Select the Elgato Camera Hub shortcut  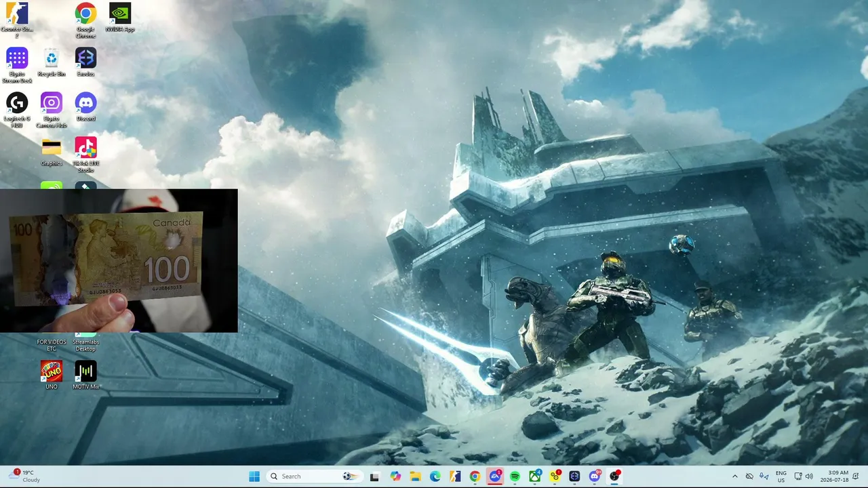tap(52, 110)
